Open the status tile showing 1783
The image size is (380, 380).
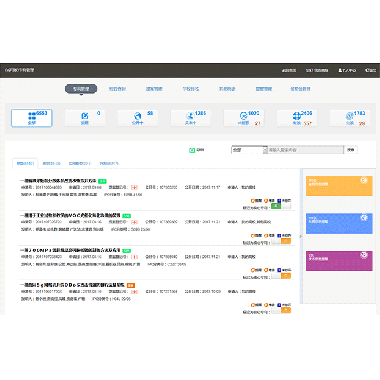(x=350, y=118)
